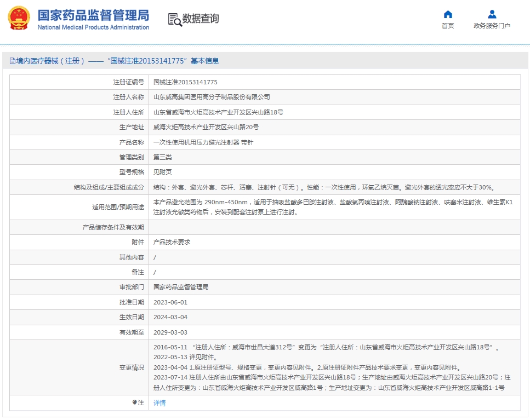The width and height of the screenshot is (530, 420).
Task: Go to 首页 text link
Action: [x=448, y=26]
